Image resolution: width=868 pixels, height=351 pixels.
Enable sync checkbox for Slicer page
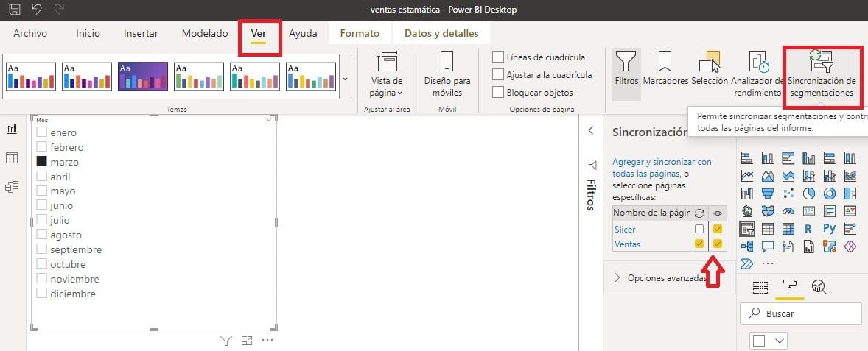(699, 229)
